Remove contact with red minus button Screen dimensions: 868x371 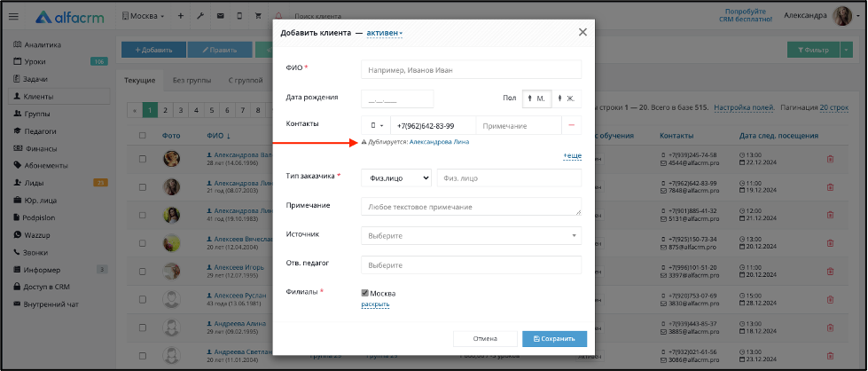click(572, 125)
